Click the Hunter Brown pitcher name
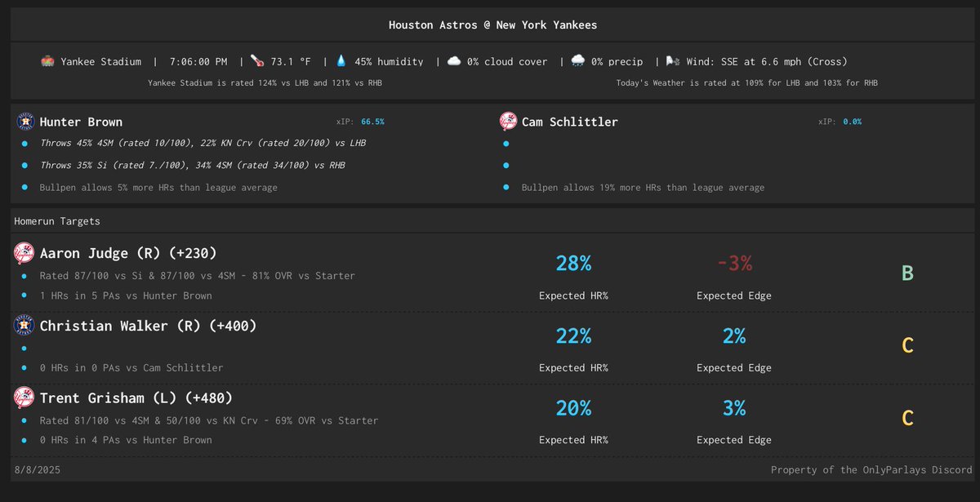 pos(82,122)
